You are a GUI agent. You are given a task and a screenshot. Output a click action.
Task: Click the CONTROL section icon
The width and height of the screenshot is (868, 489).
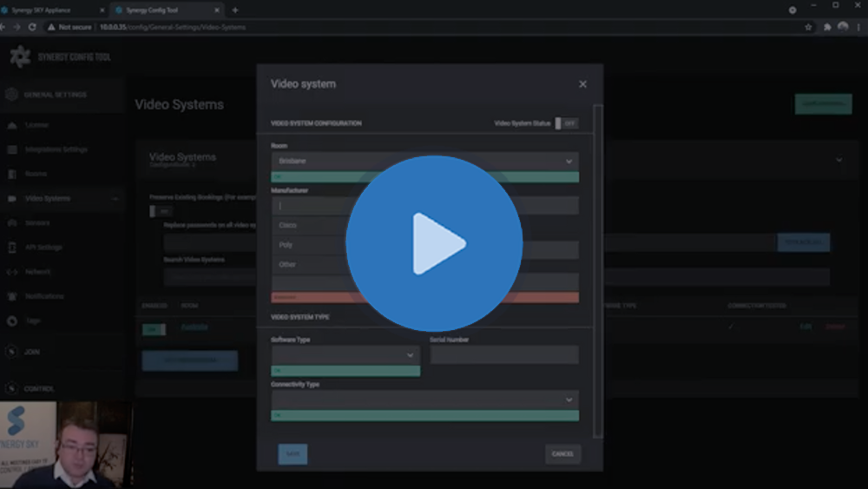11,388
